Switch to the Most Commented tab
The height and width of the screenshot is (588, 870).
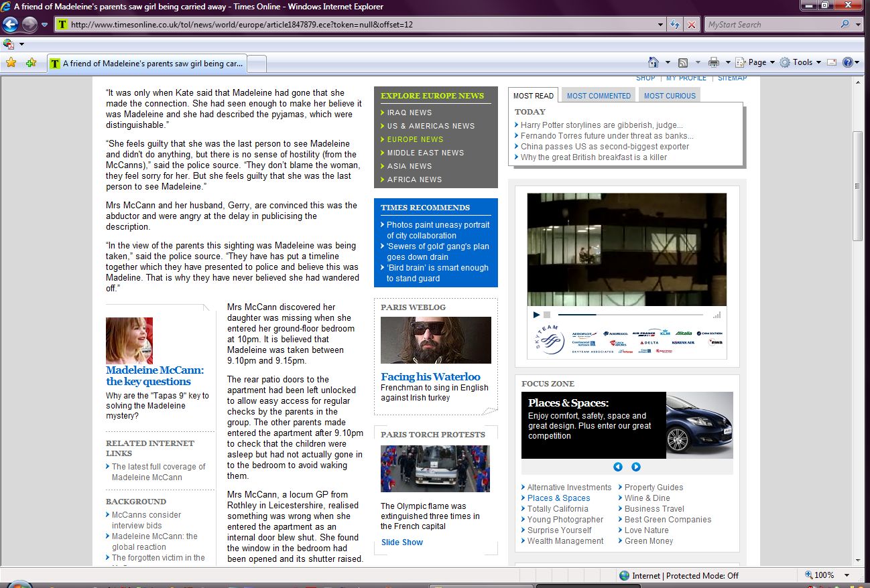599,96
